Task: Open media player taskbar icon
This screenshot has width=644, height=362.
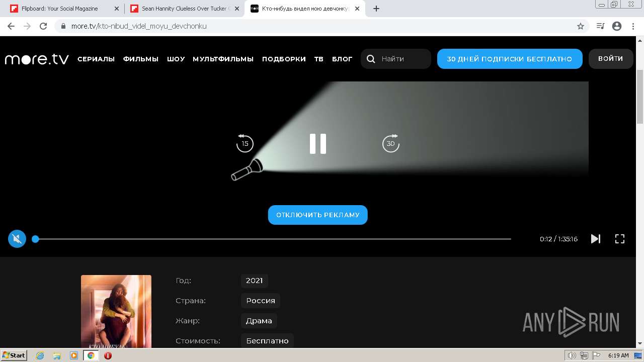Action: [74, 355]
